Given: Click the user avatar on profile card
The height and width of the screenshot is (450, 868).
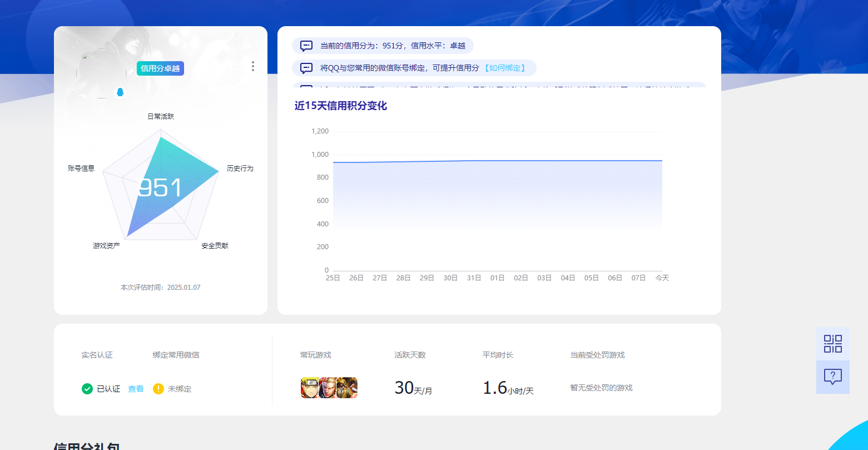Looking at the screenshot, I should (x=101, y=73).
